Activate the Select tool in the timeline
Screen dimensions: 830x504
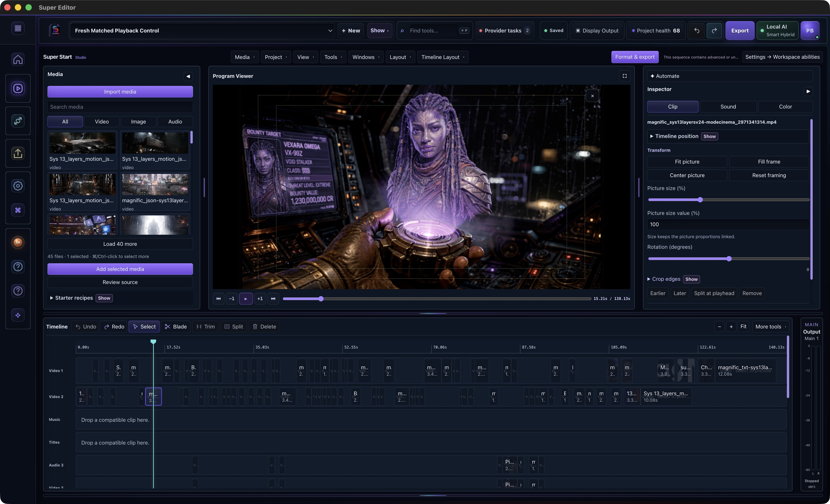[x=144, y=326]
